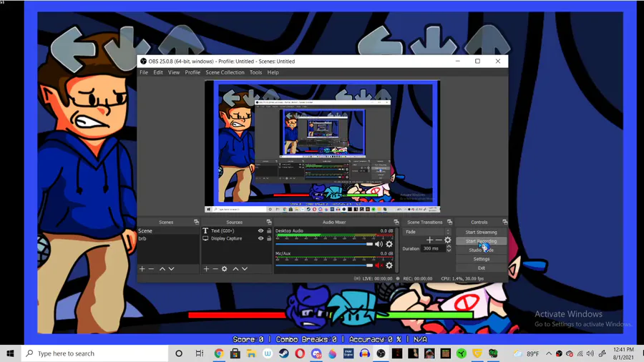
Task: Decrease the transition Duration with the down arrow
Action: pyautogui.click(x=449, y=250)
